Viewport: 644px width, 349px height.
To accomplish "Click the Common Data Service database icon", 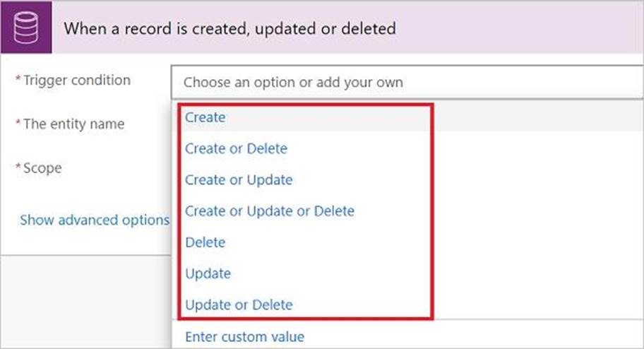I will pos(25,29).
